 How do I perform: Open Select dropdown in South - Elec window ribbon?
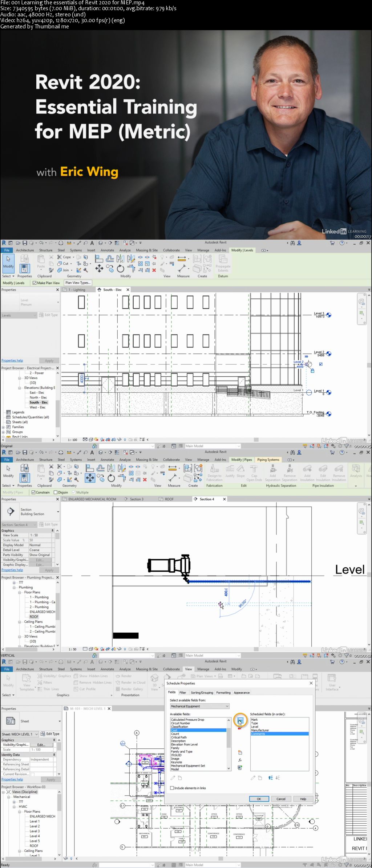point(8,276)
